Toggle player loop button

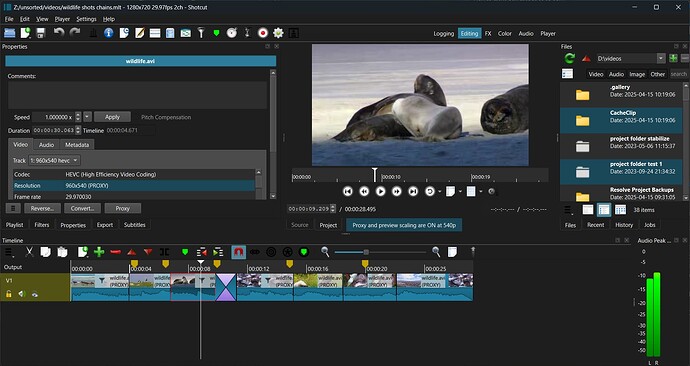coord(429,191)
